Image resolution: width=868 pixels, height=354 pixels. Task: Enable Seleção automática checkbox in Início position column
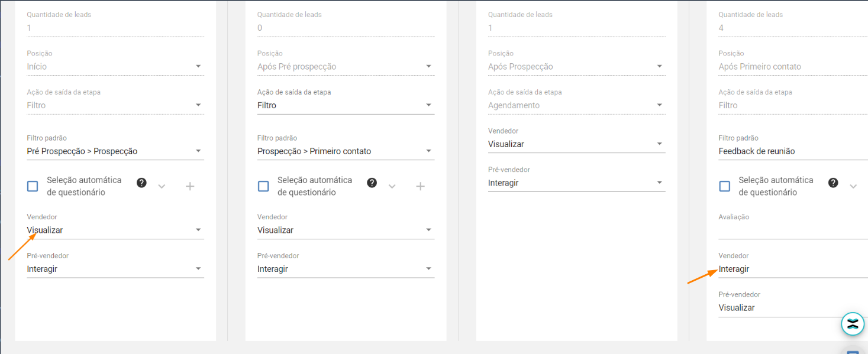tap(33, 186)
